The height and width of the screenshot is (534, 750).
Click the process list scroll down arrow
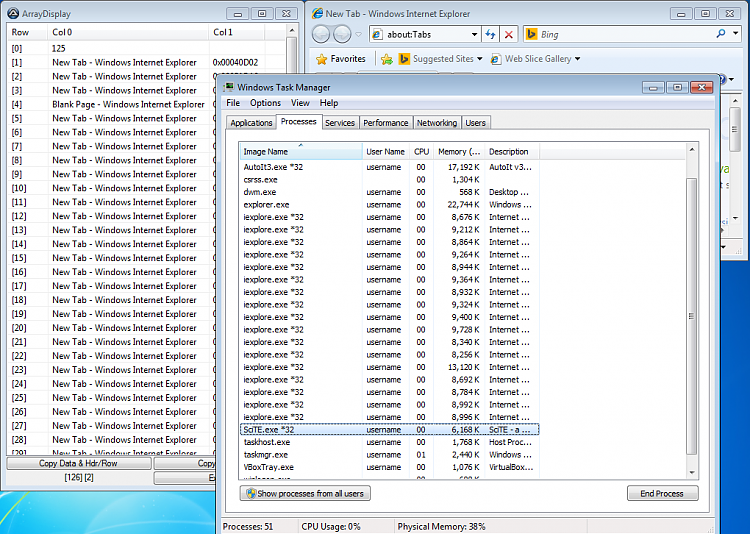pyautogui.click(x=692, y=472)
